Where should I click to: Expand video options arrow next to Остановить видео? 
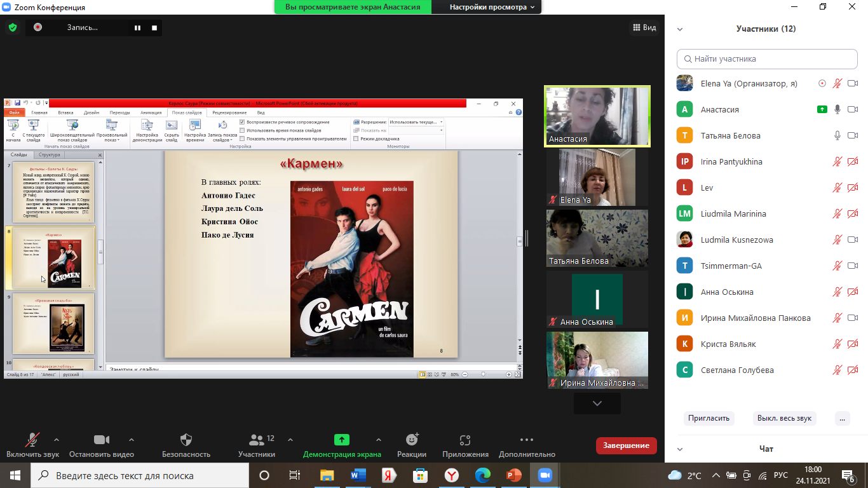(x=132, y=439)
